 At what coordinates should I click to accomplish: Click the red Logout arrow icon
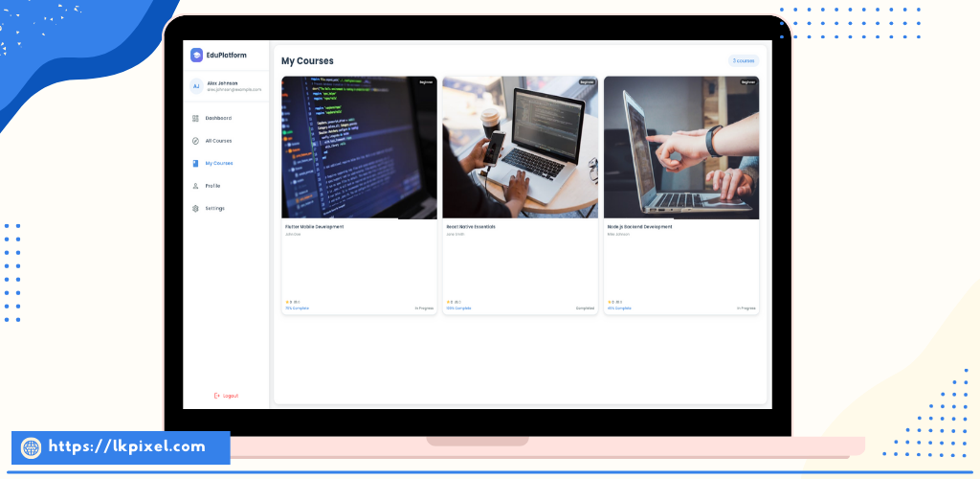point(217,396)
